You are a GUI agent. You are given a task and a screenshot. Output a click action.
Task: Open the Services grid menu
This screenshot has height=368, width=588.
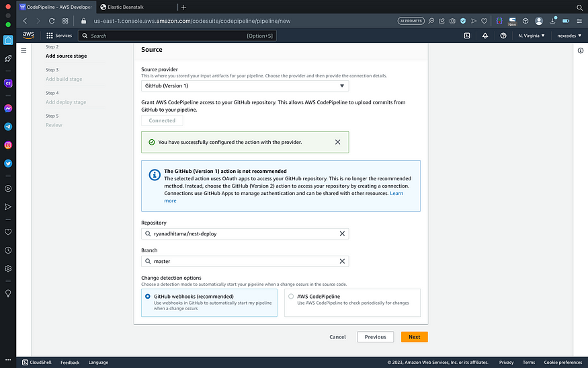(59, 36)
